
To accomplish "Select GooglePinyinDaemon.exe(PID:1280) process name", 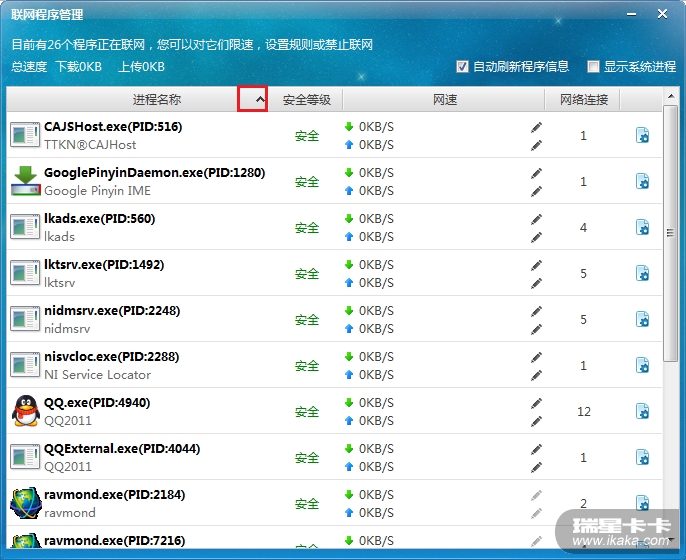I will (154, 173).
